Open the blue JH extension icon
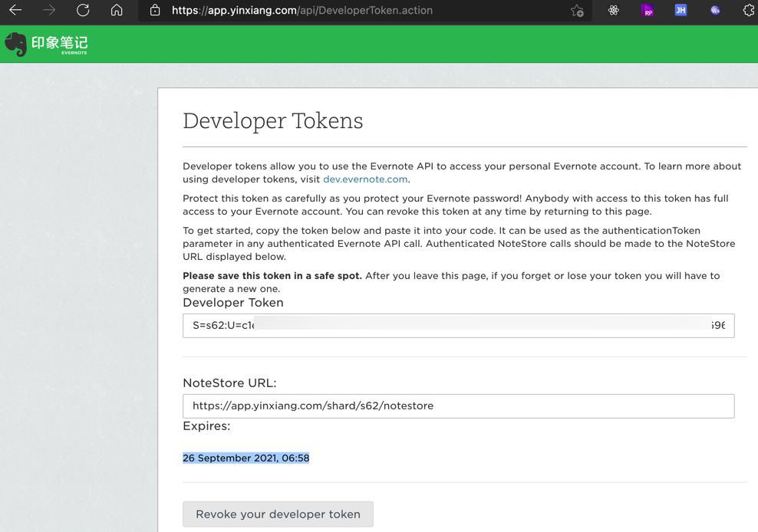758x532 pixels. click(x=681, y=10)
